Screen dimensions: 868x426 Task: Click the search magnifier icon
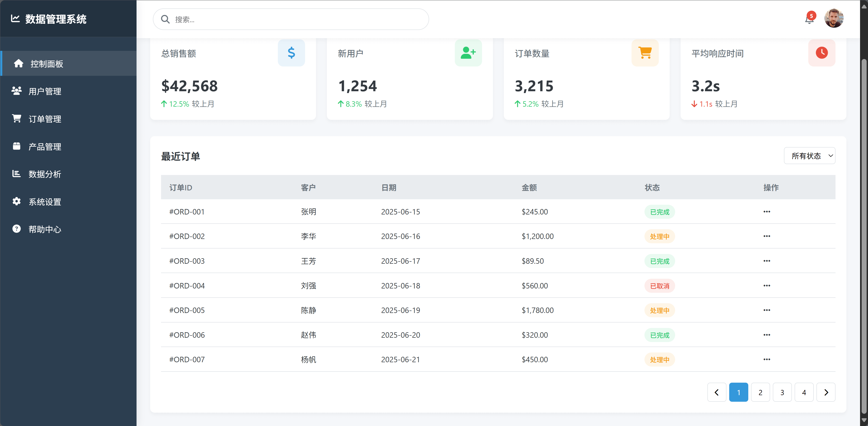pos(165,19)
